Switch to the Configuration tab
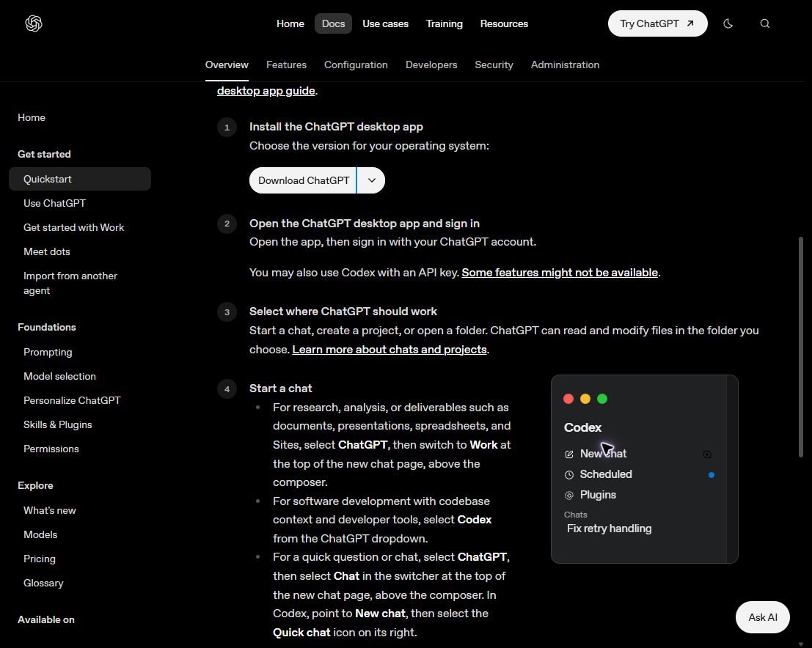The width and height of the screenshot is (812, 648). 356,65
